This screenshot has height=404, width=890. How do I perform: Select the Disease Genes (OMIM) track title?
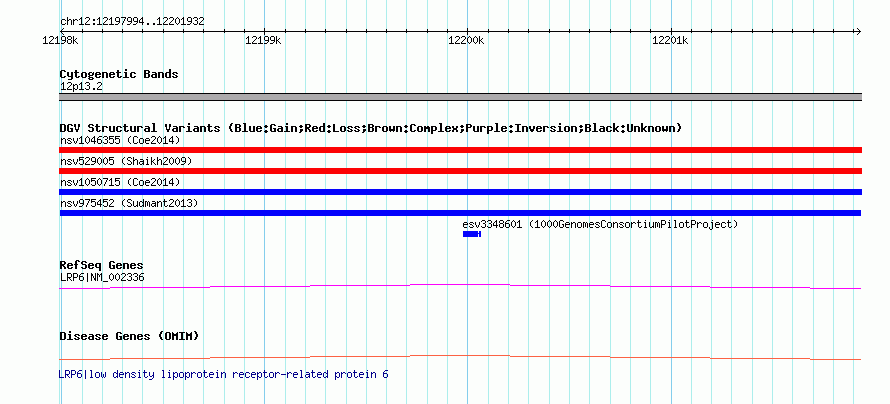pos(129,336)
